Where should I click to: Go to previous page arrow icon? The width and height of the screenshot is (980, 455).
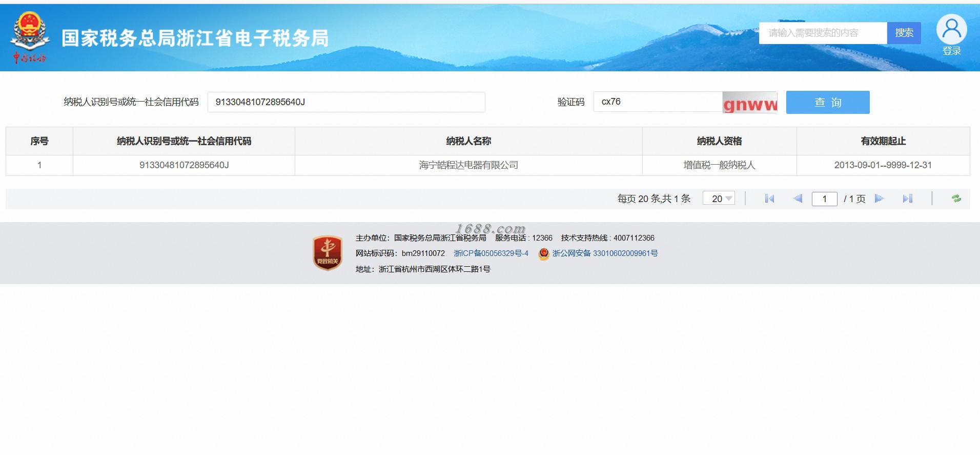(x=798, y=199)
